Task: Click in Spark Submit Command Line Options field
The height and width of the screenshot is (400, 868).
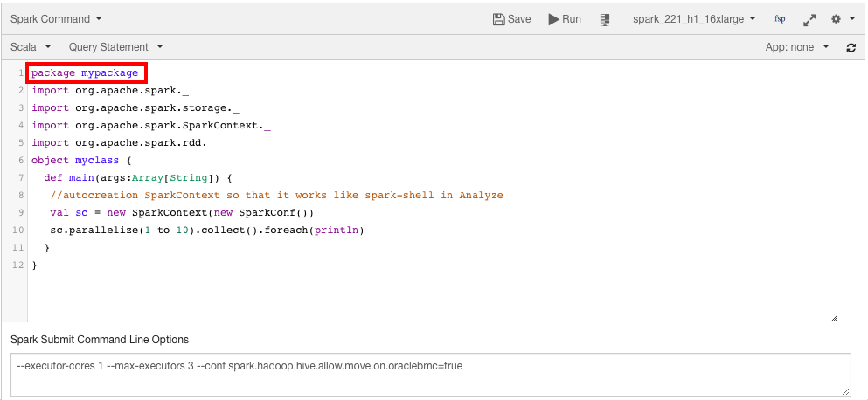Action: [430, 375]
